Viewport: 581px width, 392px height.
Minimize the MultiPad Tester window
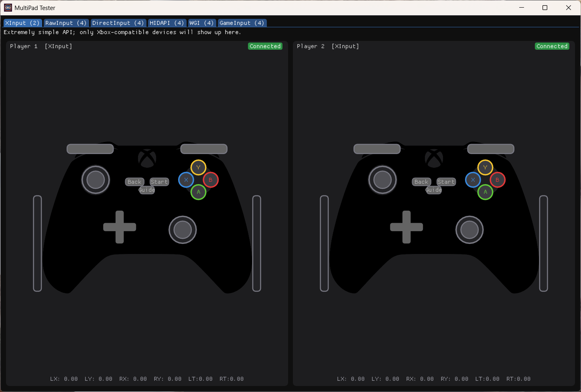522,8
